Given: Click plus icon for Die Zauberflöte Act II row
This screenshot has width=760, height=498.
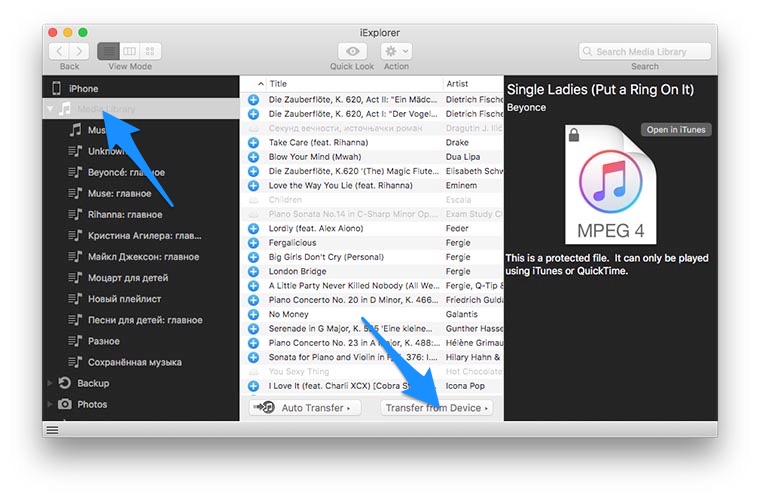Looking at the screenshot, I should click(253, 99).
